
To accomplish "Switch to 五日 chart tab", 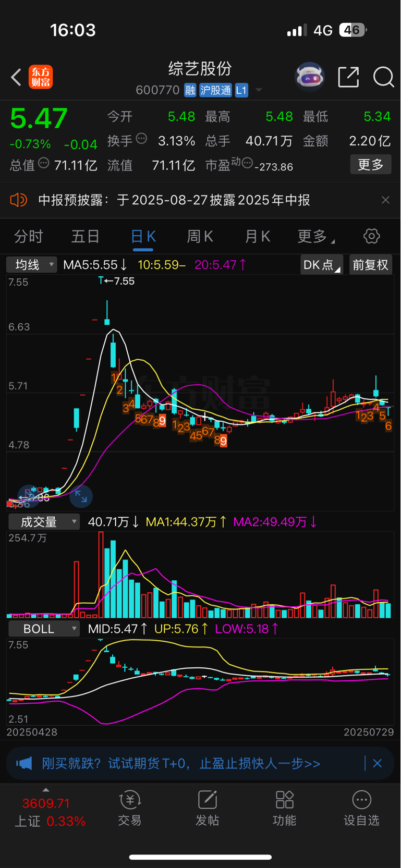I will 86,237.
